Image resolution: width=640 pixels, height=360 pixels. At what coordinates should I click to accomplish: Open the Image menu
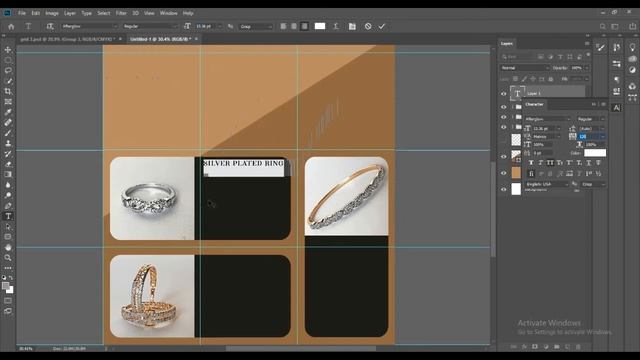tap(52, 13)
